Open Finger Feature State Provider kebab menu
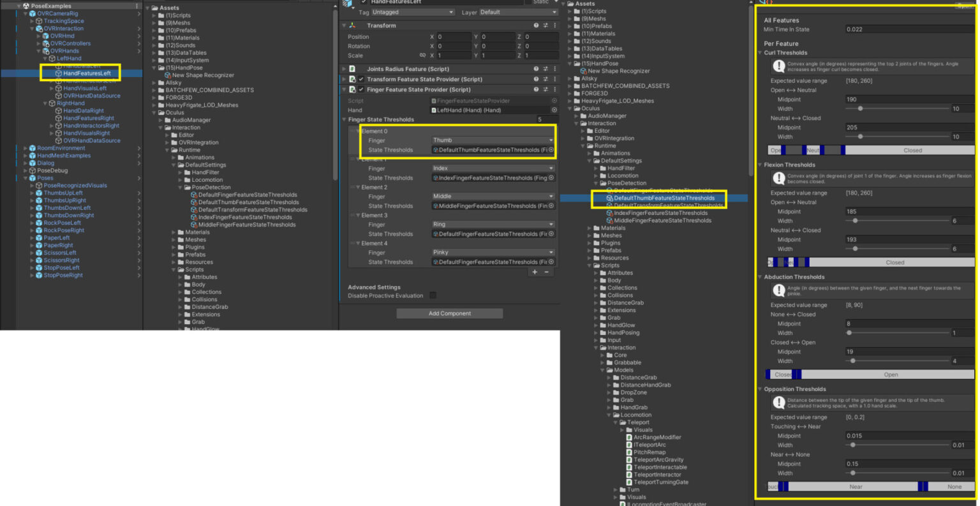The width and height of the screenshot is (980, 506). coord(554,90)
